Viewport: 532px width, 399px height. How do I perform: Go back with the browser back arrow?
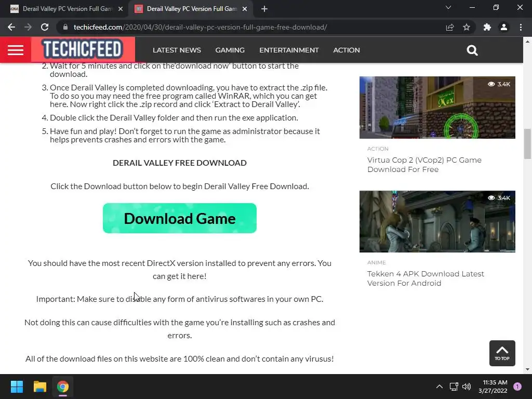click(11, 27)
